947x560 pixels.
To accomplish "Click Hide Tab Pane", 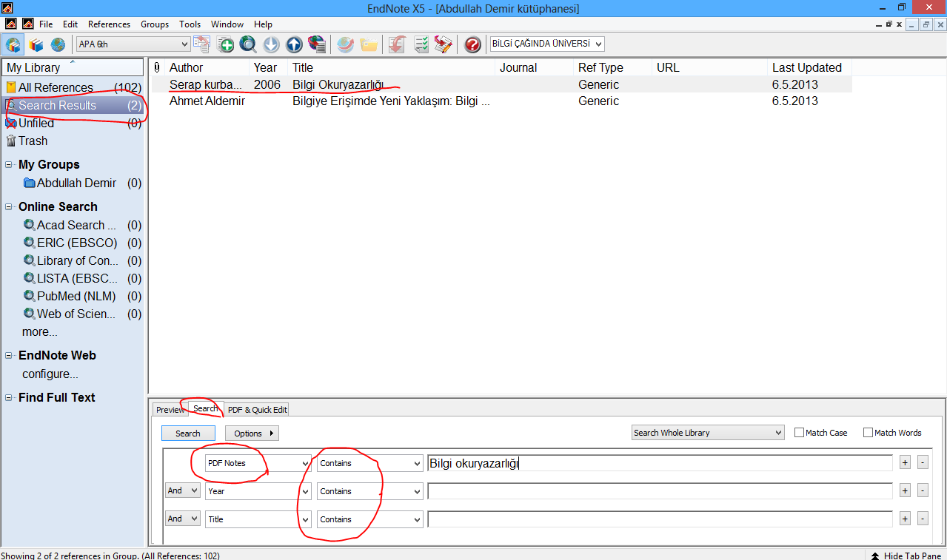I will pyautogui.click(x=906, y=556).
